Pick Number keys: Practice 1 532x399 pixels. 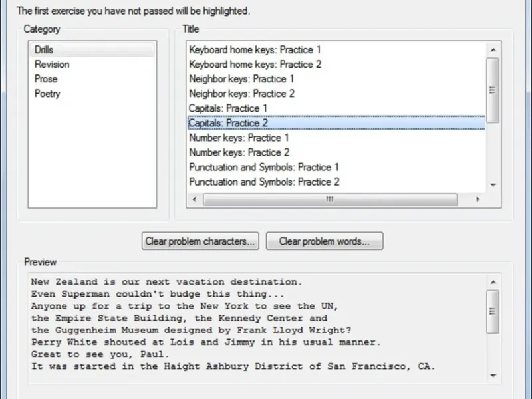coord(239,138)
